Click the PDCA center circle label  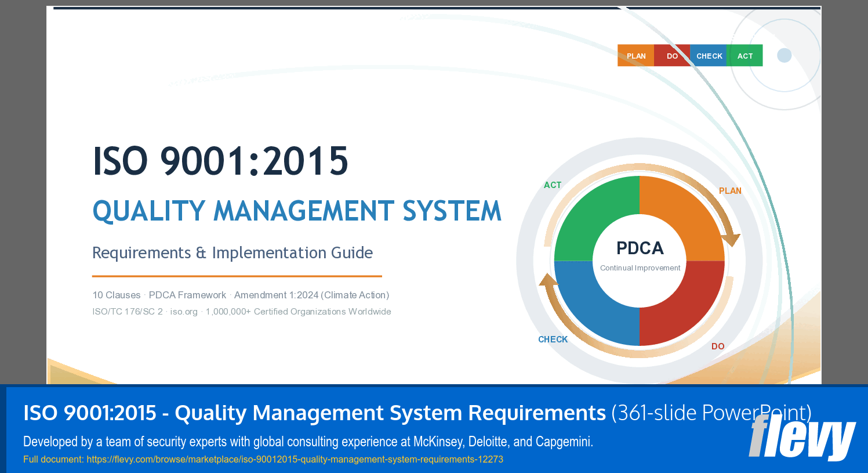(x=640, y=248)
